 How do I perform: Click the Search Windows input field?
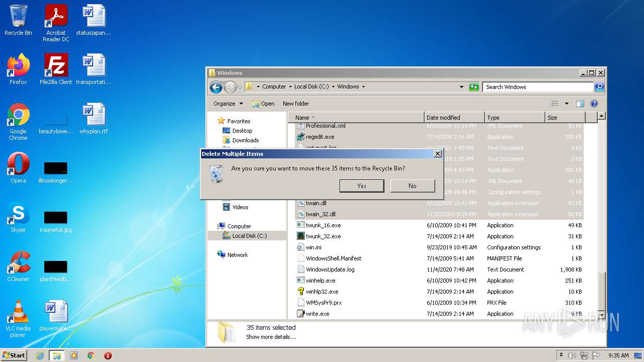[x=538, y=87]
